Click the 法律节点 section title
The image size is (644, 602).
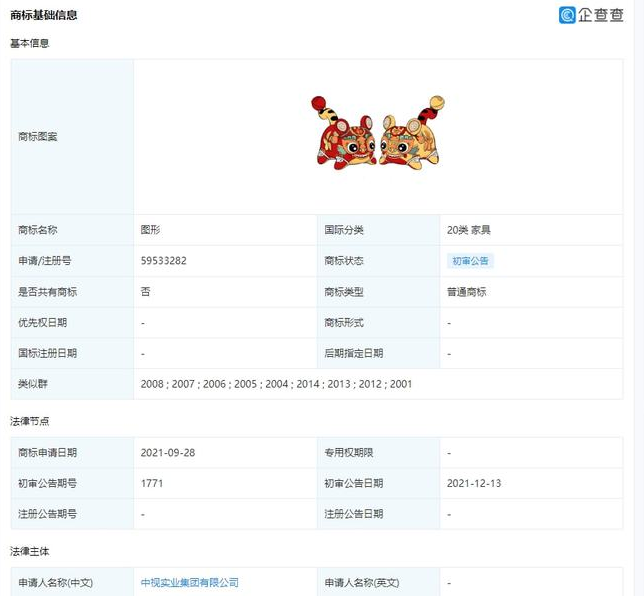click(x=30, y=421)
